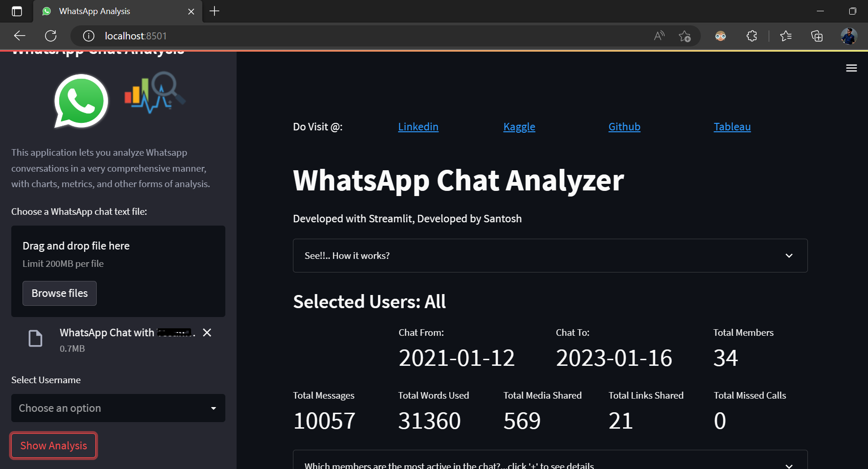
Task: Click the chart analysis logo image
Action: (x=155, y=92)
